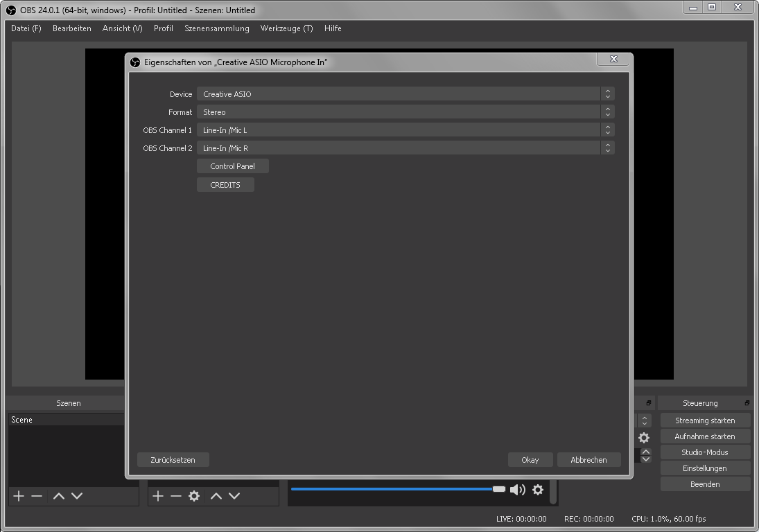Screen dimensions: 759x532
Task: Move the scene up with the Szenen up arrow
Action: [58, 496]
